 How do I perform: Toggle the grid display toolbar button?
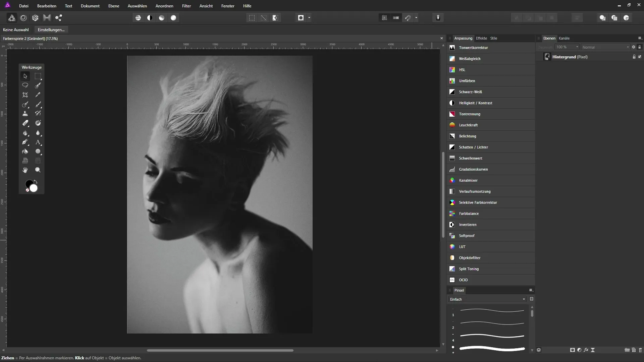384,18
